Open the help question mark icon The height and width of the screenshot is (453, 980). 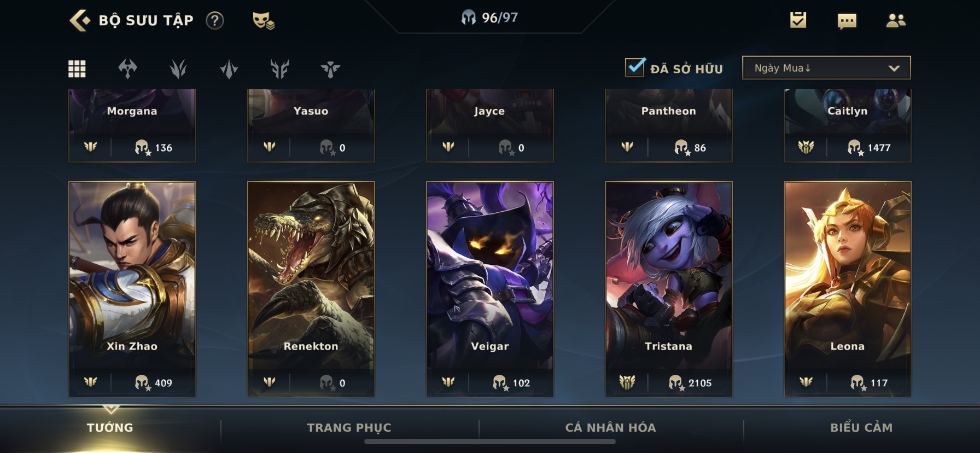coord(215,21)
